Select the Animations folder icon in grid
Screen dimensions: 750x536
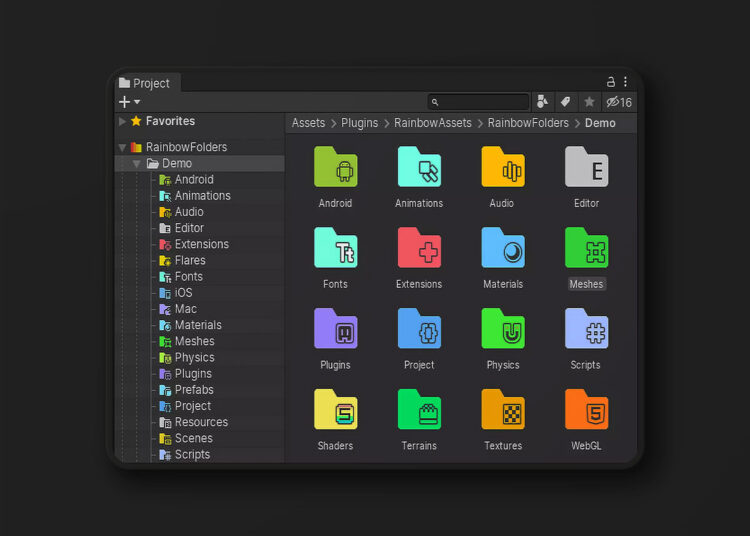click(419, 167)
